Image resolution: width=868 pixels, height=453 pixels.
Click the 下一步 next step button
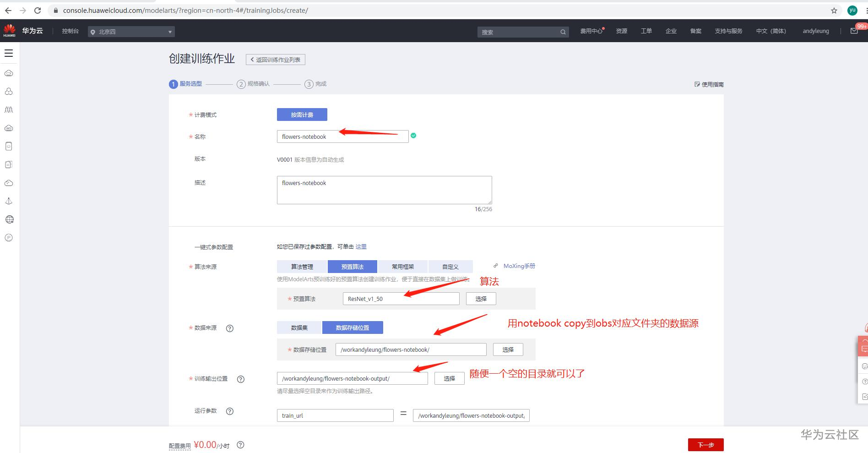click(x=706, y=445)
